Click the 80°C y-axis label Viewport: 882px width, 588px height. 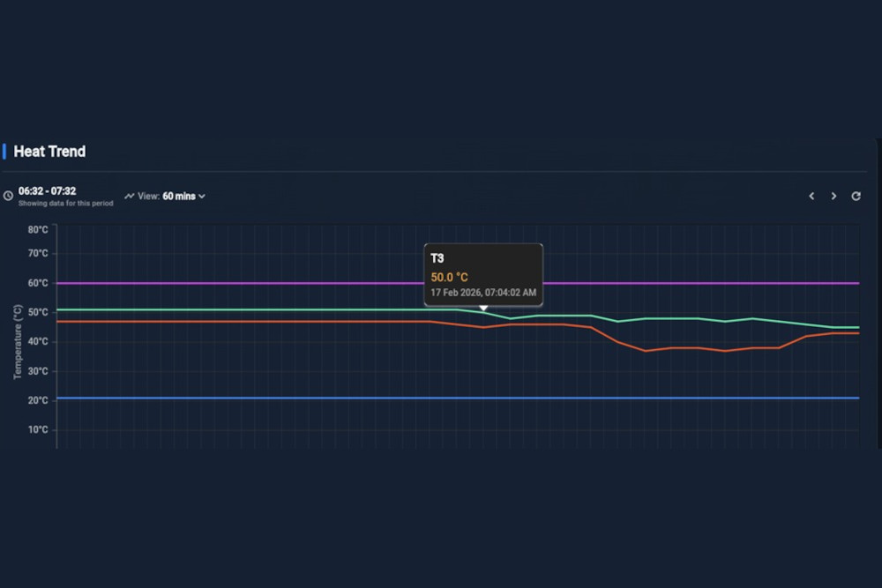click(38, 229)
